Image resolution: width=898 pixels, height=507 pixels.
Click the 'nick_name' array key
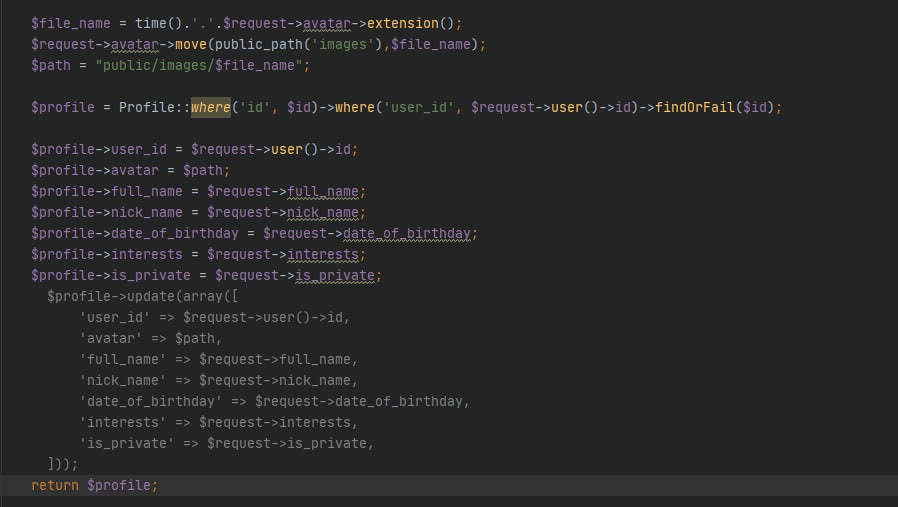click(x=123, y=380)
